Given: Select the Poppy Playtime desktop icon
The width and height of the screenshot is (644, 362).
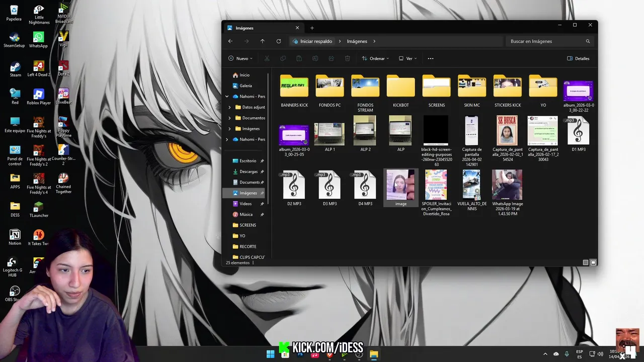Looking at the screenshot, I should [63, 127].
